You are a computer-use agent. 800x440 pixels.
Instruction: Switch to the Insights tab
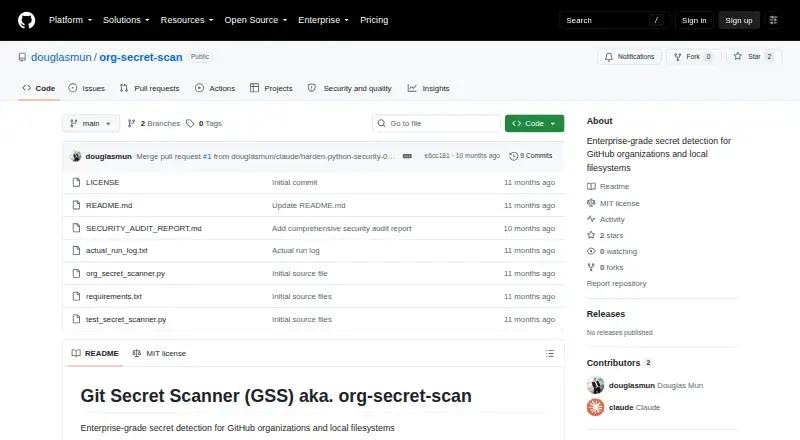[x=428, y=88]
